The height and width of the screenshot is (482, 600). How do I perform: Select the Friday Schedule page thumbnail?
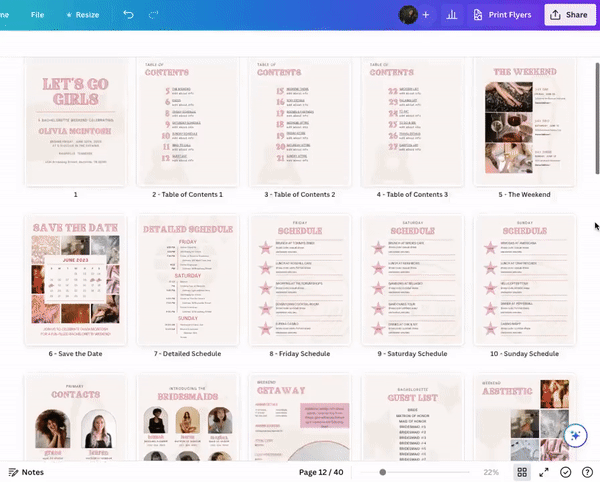tap(299, 279)
